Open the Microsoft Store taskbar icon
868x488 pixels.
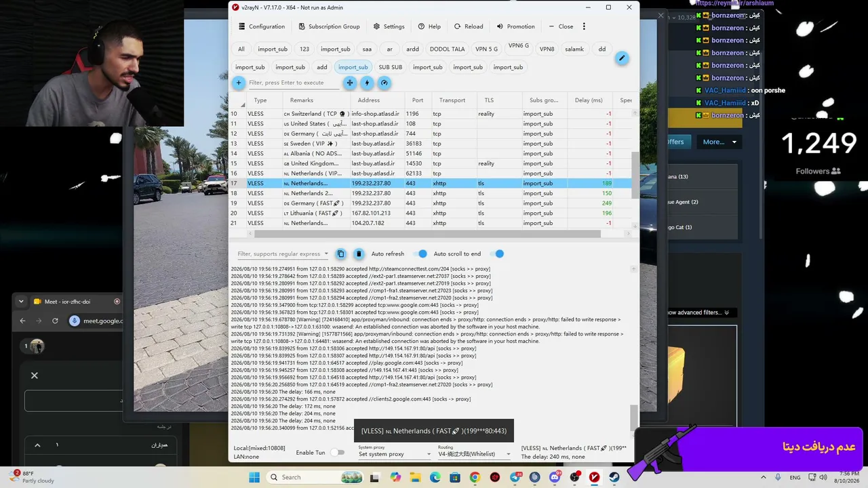[x=454, y=477]
